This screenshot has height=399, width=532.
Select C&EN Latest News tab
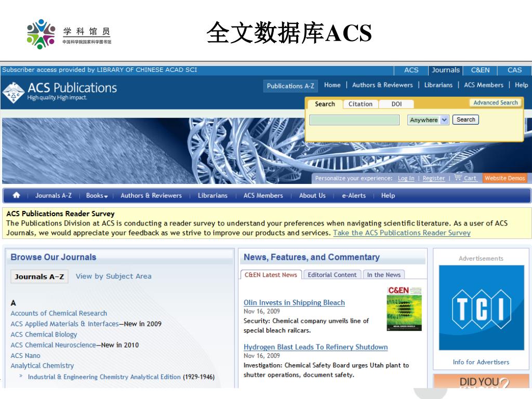click(x=271, y=275)
